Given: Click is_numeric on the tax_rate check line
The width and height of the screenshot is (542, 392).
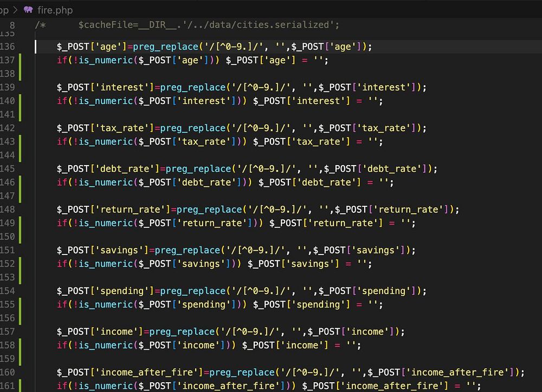Looking at the screenshot, I should click(x=106, y=142).
